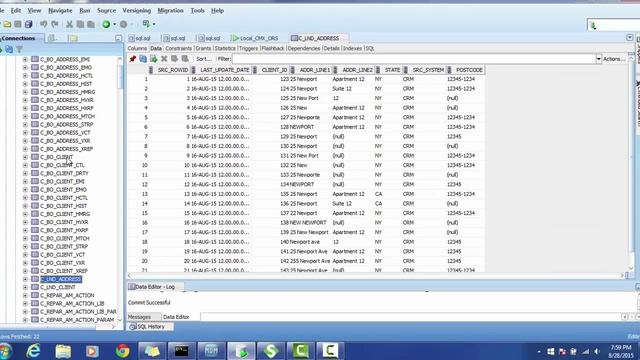Click the 'Suite 12' cell in row 2

click(x=342, y=89)
